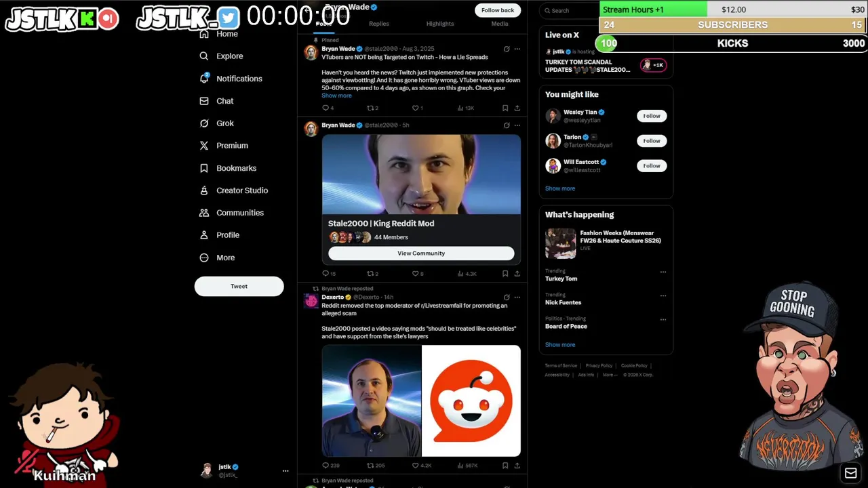The width and height of the screenshot is (868, 488).
Task: Open Creator Studio in sidebar
Action: 233,190
